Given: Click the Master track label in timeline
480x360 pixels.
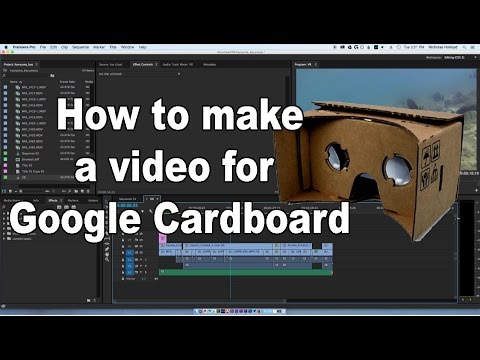Looking at the screenshot, I should 131,279.
